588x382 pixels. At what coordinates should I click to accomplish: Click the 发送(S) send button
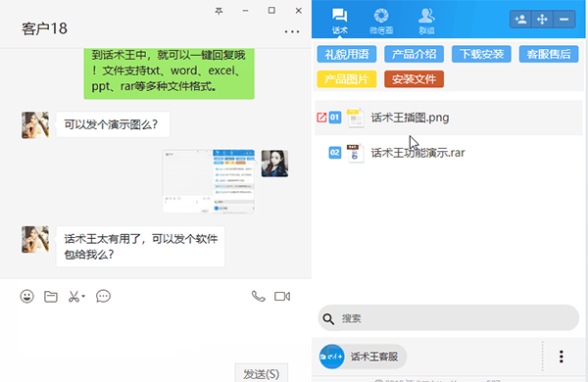point(262,373)
